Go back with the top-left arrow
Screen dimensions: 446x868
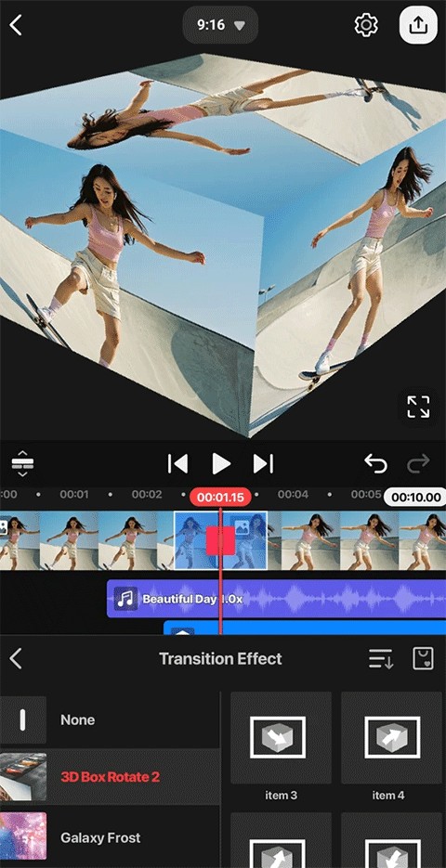tap(16, 25)
